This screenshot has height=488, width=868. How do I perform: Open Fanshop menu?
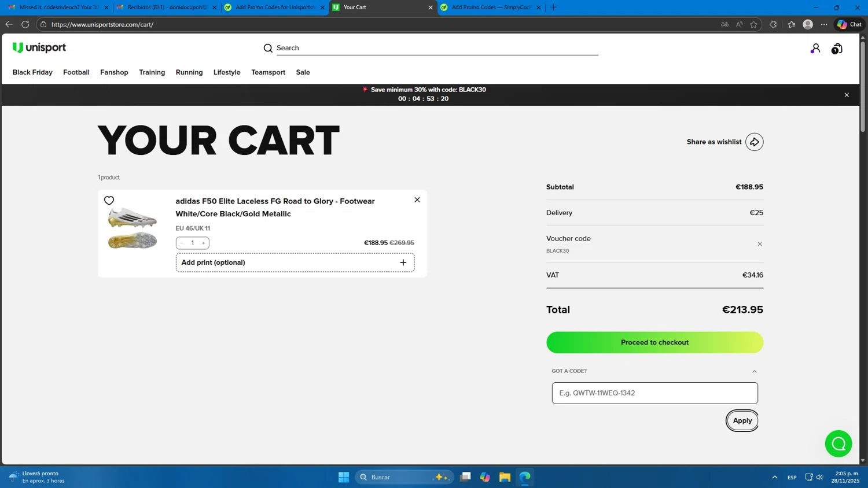(x=114, y=72)
